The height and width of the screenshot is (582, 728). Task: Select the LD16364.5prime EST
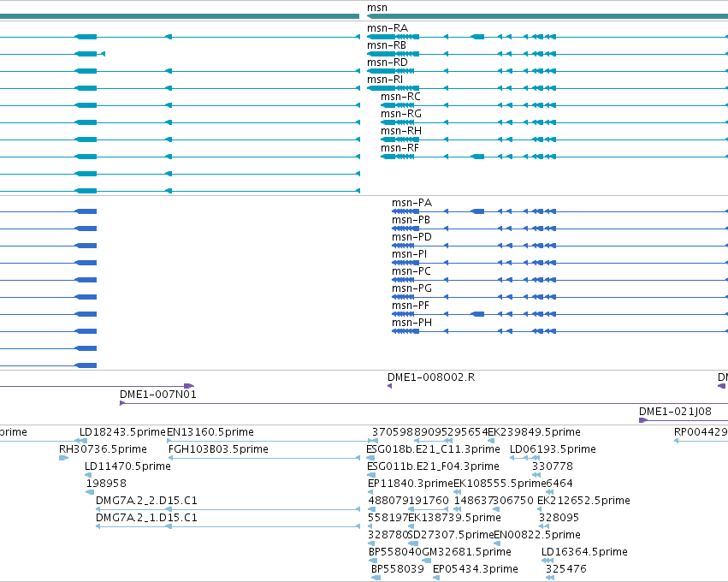(584, 553)
